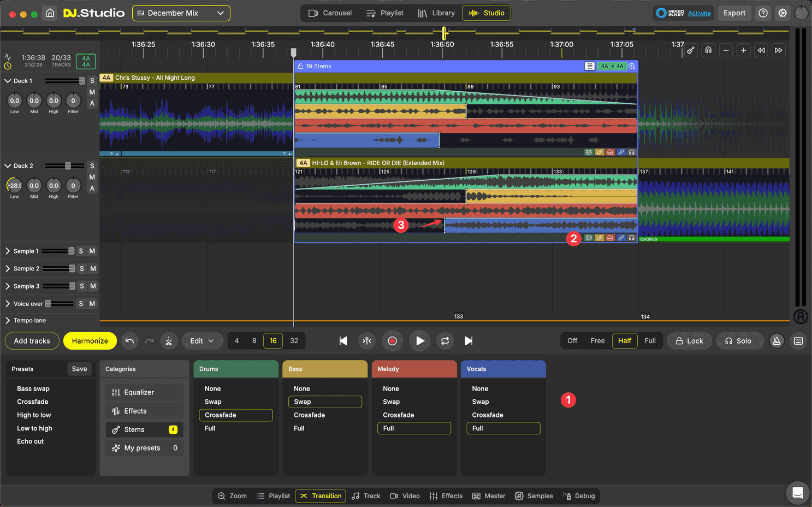Switch to the Library view tab

[x=436, y=13]
